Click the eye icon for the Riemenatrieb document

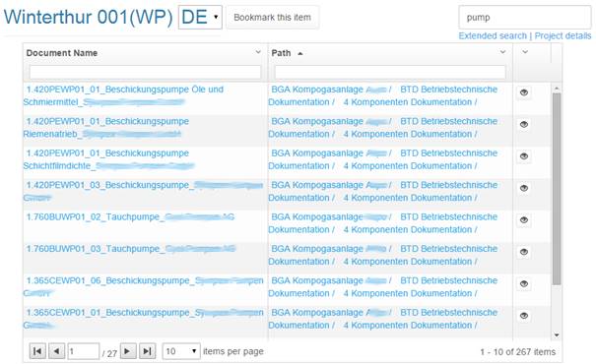(x=524, y=125)
